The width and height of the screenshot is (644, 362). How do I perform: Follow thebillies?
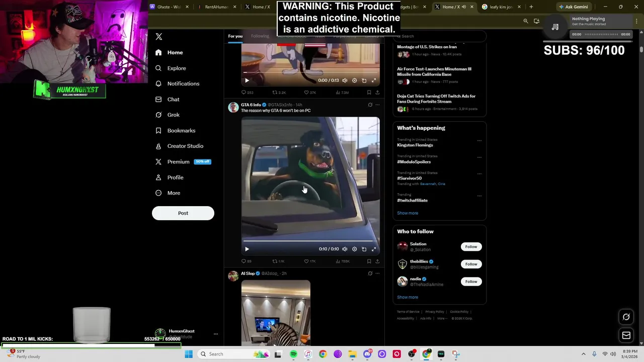tap(471, 264)
